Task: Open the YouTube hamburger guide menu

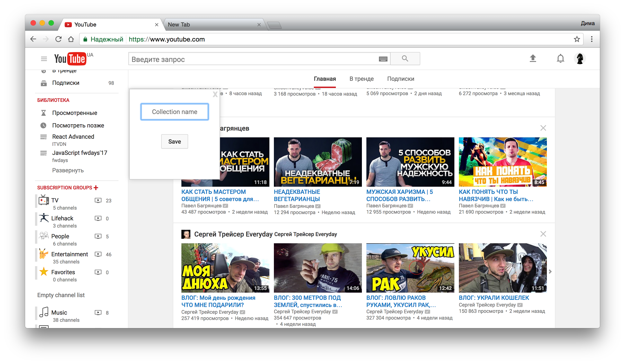Action: click(x=44, y=59)
